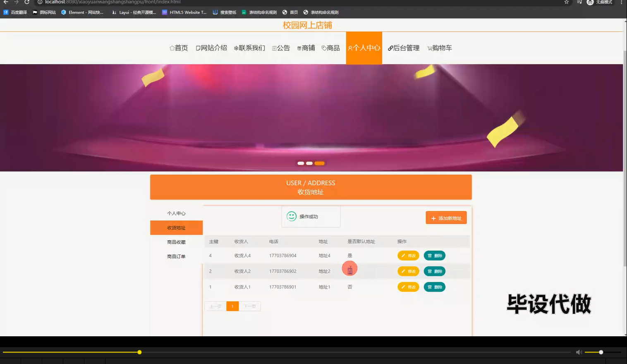This screenshot has width=627, height=364.
Task: Click the 后台管理 link icon
Action: [389, 48]
